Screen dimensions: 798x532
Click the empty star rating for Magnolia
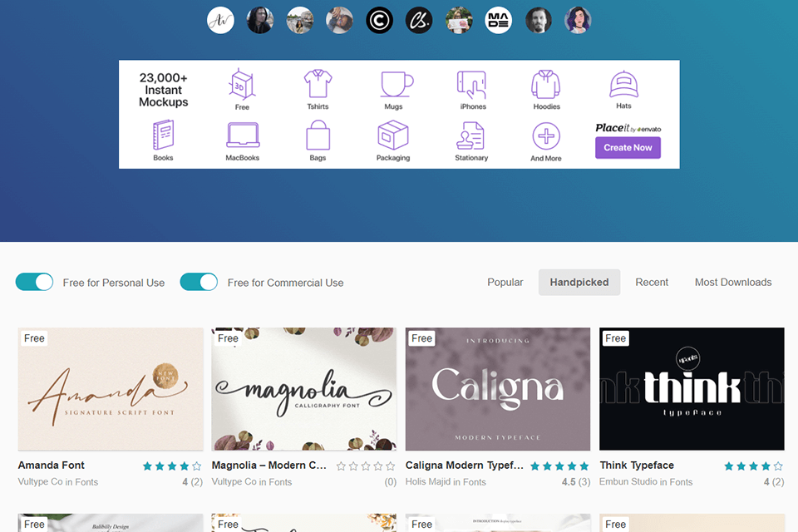(366, 465)
